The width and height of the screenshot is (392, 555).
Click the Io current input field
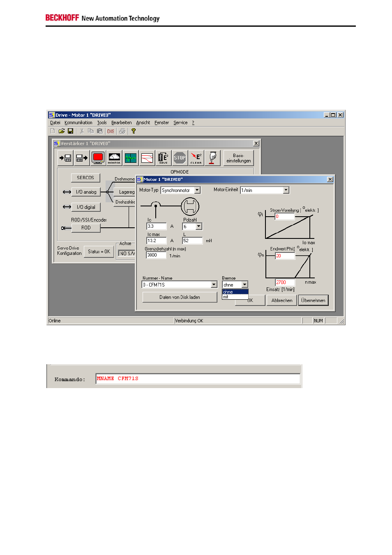pyautogui.click(x=157, y=227)
